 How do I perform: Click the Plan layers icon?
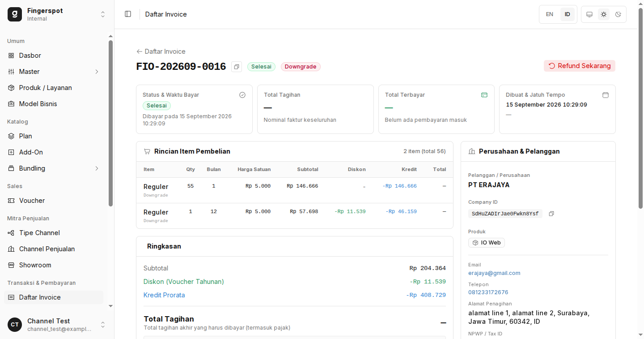tap(11, 136)
